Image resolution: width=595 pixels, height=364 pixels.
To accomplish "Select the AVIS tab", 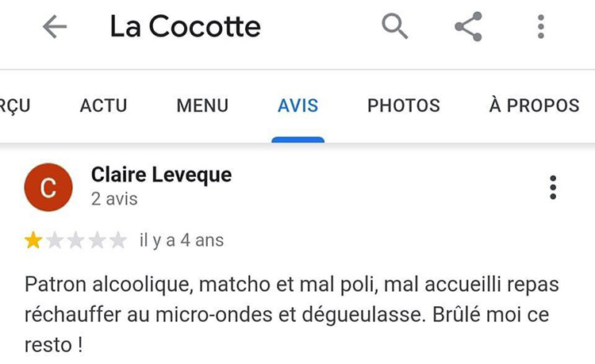I will click(x=297, y=105).
